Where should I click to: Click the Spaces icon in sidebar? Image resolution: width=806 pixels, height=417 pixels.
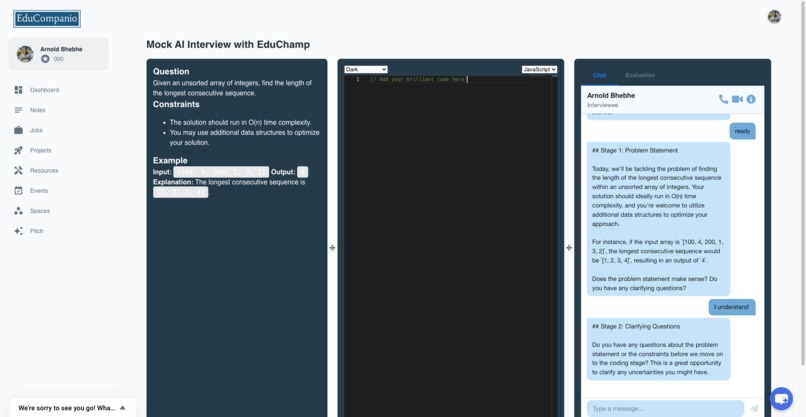(19, 211)
